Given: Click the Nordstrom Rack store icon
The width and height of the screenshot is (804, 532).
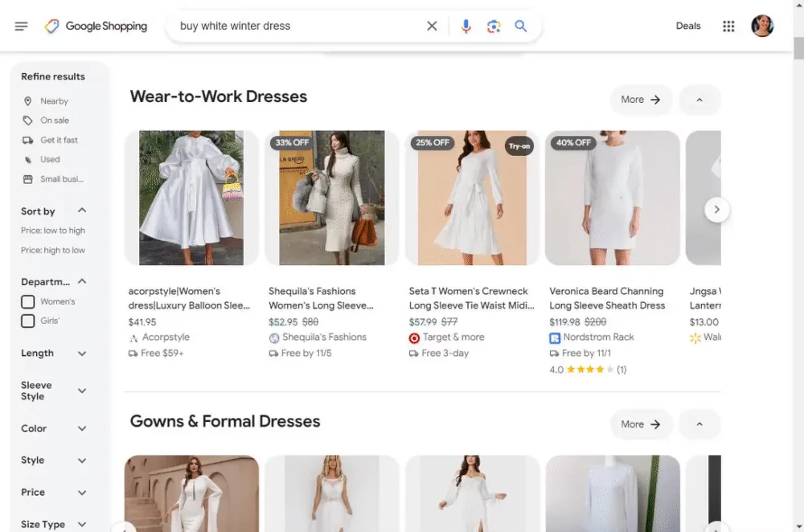Looking at the screenshot, I should click(555, 338).
